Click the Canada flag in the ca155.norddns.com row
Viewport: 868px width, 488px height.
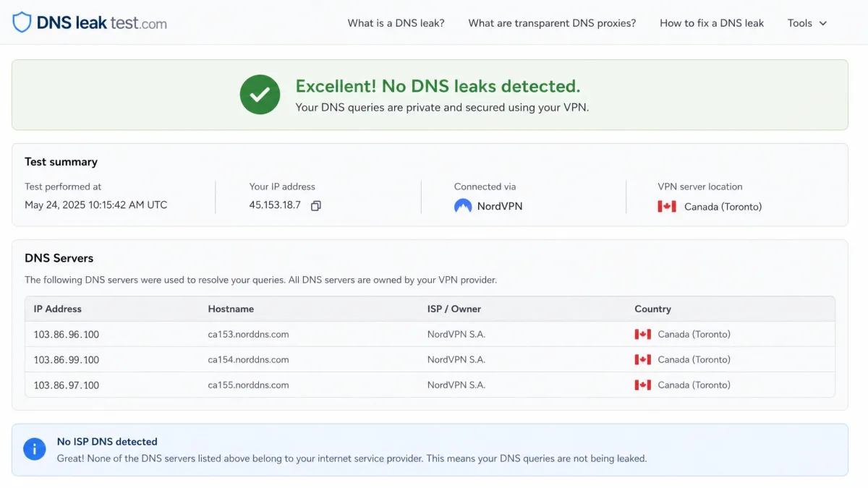(643, 385)
